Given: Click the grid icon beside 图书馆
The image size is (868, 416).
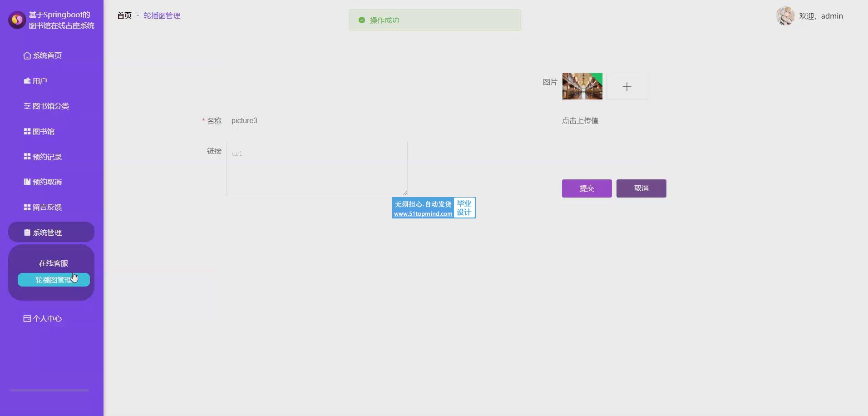Looking at the screenshot, I should click(27, 131).
